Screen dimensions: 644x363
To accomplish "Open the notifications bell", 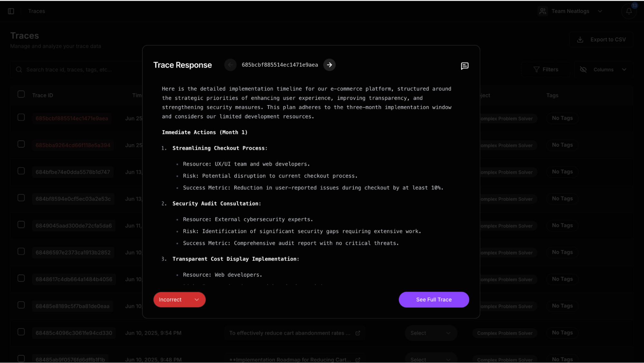I will [x=629, y=11].
